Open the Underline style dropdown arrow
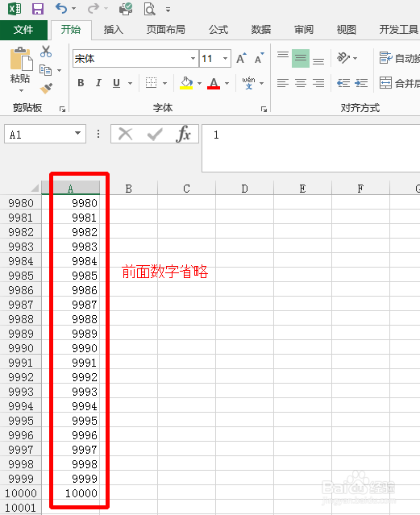420x515 pixels. click(x=130, y=83)
